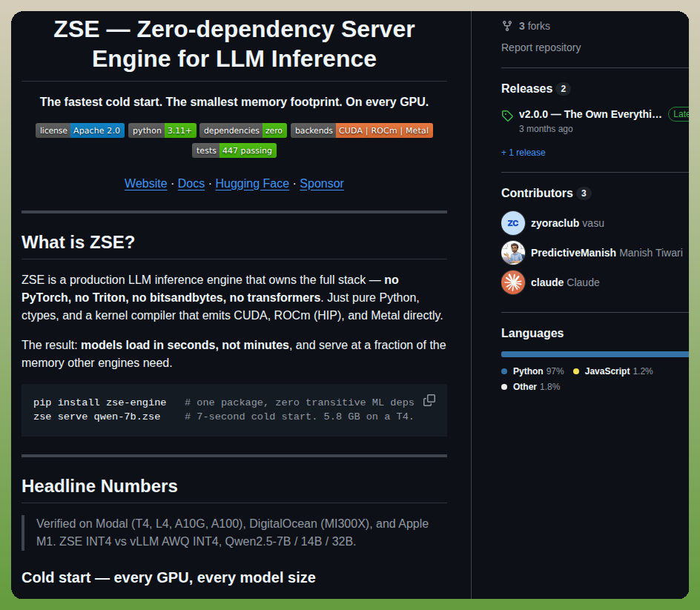Viewport: 700px width, 610px height.
Task: Click the Python 97% language entry
Action: point(532,371)
